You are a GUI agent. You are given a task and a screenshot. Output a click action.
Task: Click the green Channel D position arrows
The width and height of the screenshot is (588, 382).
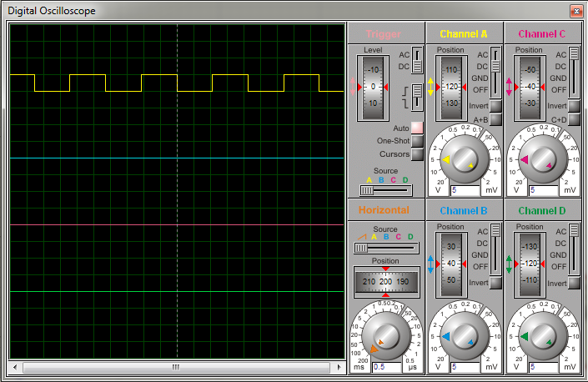point(509,264)
